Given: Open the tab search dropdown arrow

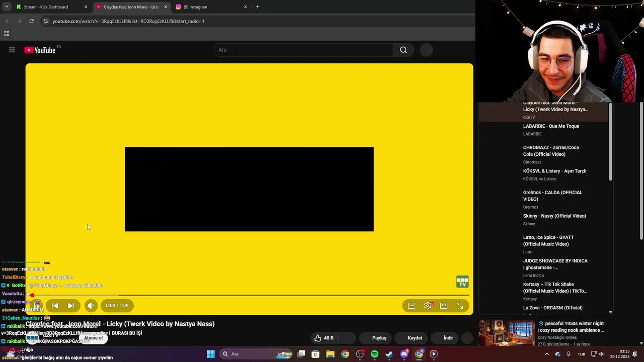Looking at the screenshot, I should (7, 7).
